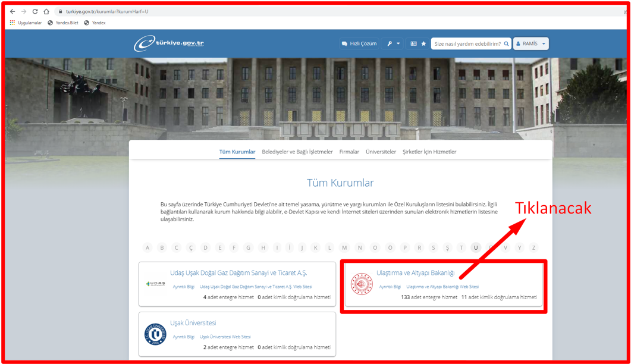Click the browser back arrow
The height and width of the screenshot is (364, 631).
click(12, 12)
